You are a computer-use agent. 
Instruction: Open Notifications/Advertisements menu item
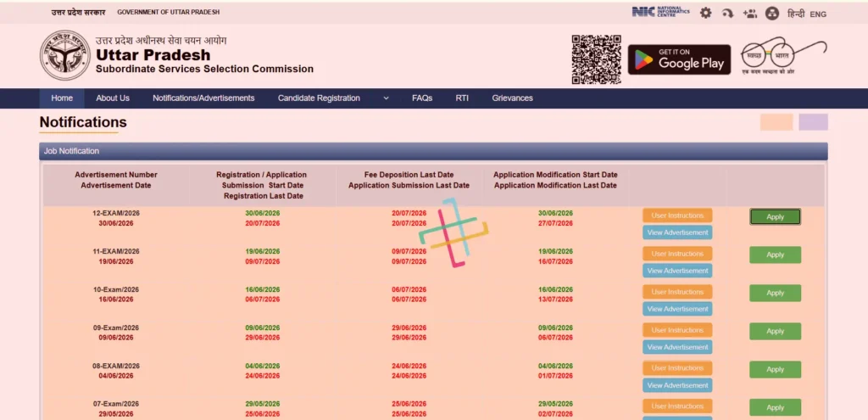click(x=203, y=98)
